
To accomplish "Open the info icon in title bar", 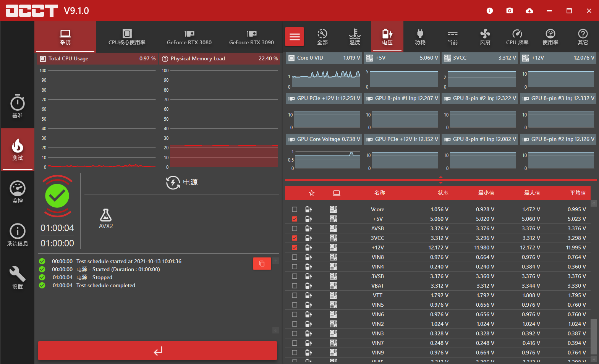I will point(489,11).
